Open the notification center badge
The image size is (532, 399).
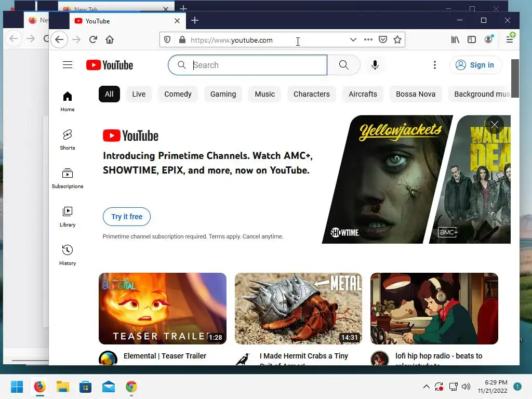coord(517,387)
